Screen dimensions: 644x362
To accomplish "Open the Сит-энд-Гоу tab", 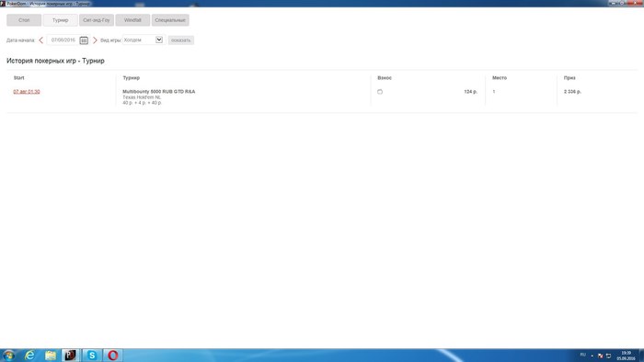I will click(x=96, y=20).
